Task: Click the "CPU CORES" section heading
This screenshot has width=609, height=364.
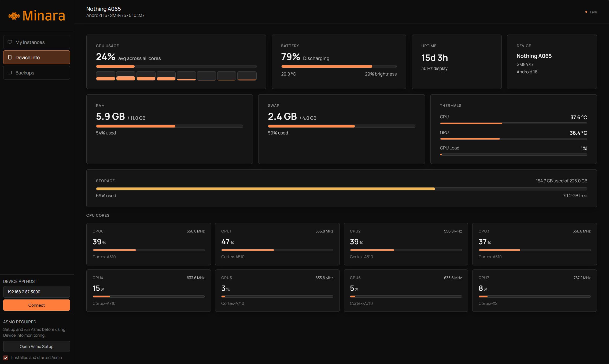Action: tap(98, 215)
